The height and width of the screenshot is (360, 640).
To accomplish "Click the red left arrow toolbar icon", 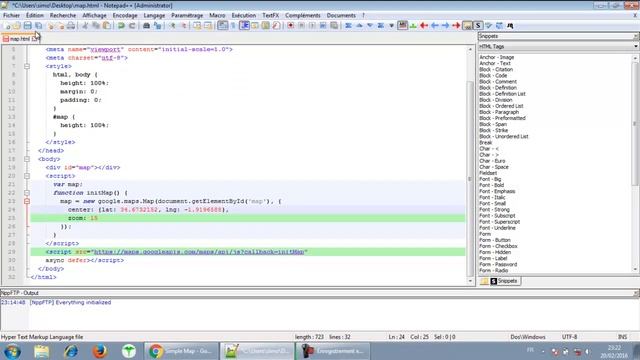I will [424, 26].
